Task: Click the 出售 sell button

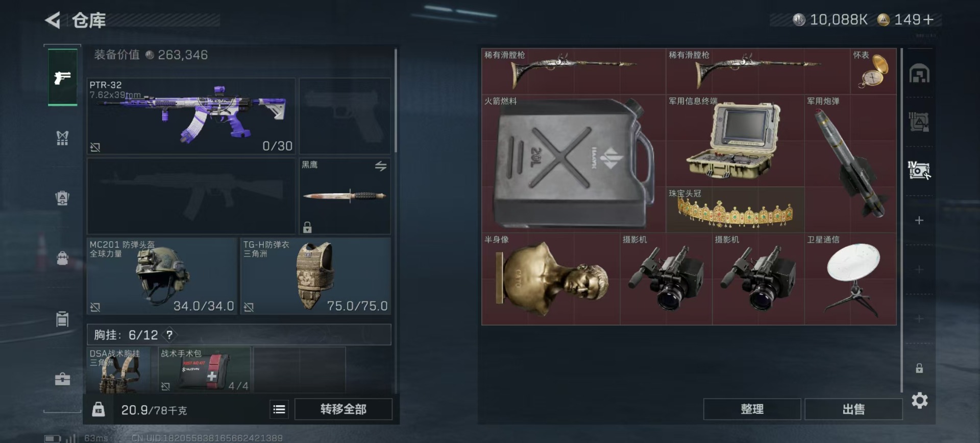Action: [853, 409]
